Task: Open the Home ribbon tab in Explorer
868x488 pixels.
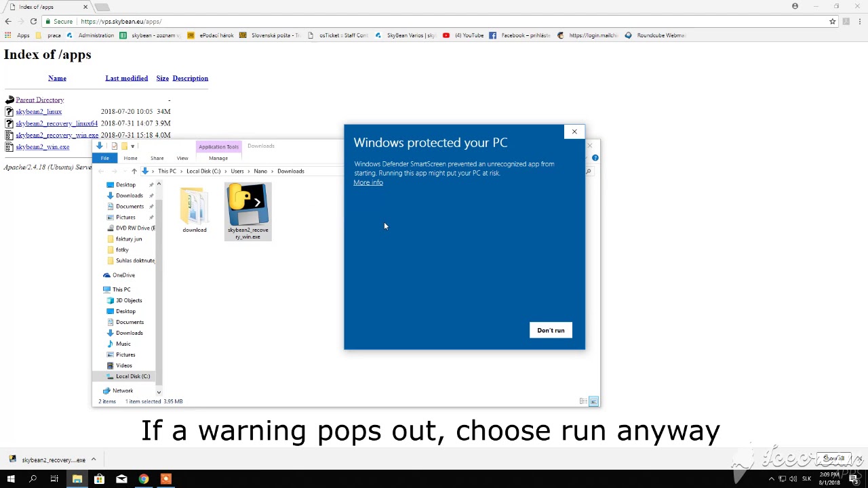Action: click(130, 158)
